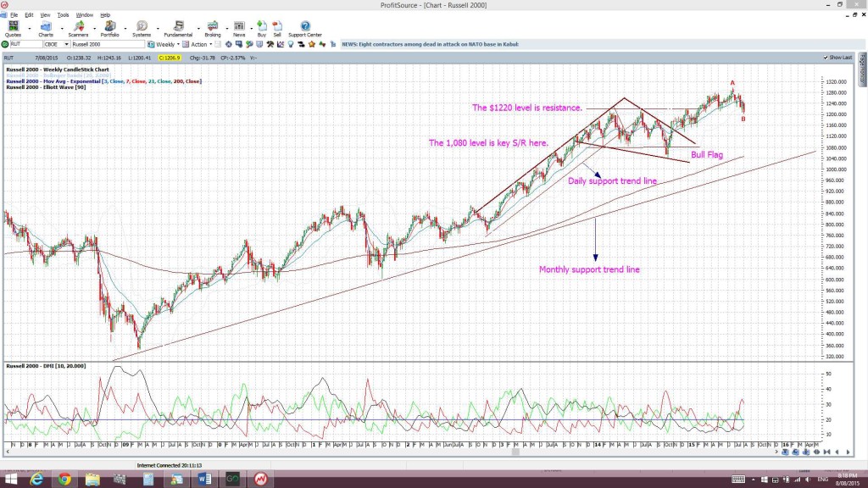This screenshot has width=868, height=488.
Task: Open Internet Explorer from the taskbar
Action: pyautogui.click(x=36, y=479)
